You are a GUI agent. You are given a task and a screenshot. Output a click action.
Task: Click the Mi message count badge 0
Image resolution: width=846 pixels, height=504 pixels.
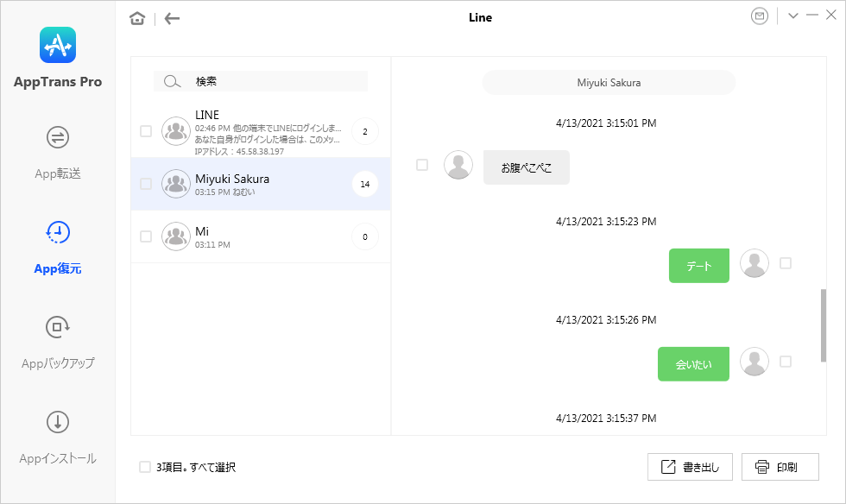(365, 236)
